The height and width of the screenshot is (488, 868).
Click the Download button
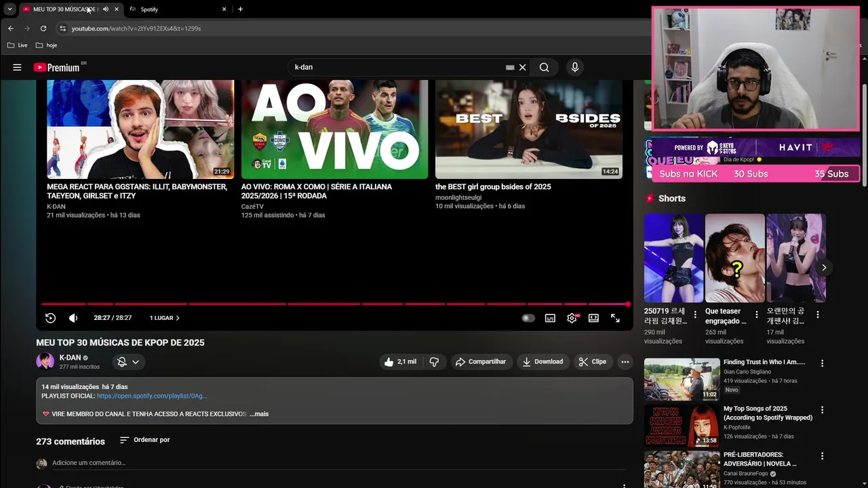542,362
